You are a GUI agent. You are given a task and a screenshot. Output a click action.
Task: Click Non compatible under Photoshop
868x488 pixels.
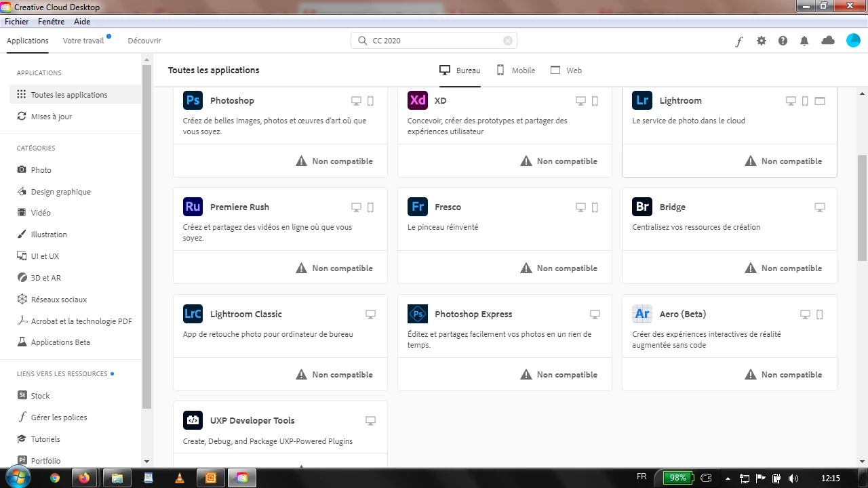pyautogui.click(x=334, y=161)
